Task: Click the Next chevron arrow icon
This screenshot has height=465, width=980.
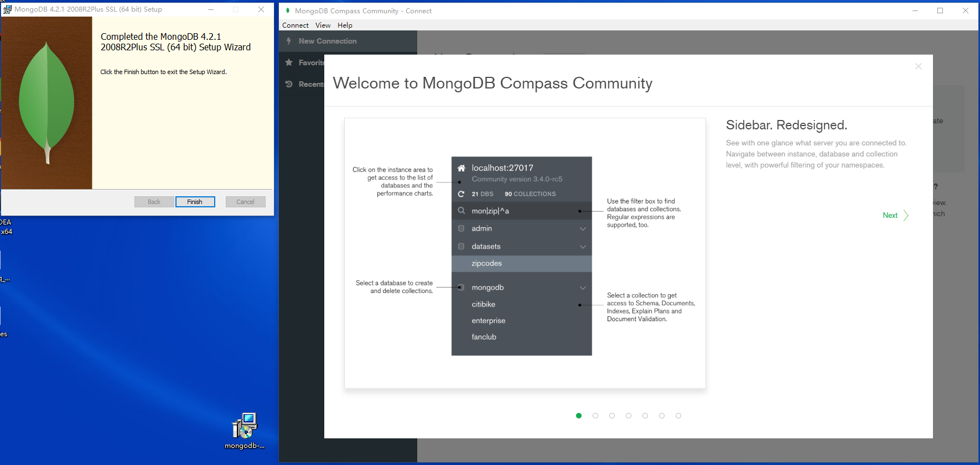Action: pyautogui.click(x=906, y=215)
